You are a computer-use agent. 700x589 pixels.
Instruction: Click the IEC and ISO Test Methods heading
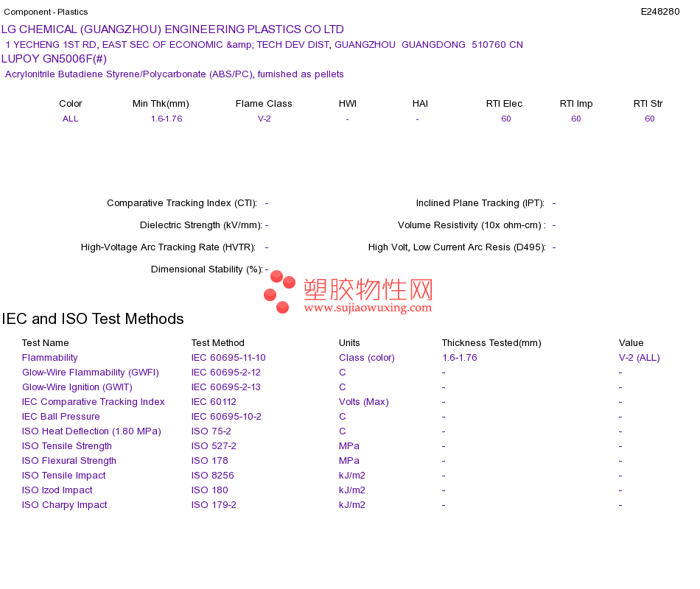[92, 319]
